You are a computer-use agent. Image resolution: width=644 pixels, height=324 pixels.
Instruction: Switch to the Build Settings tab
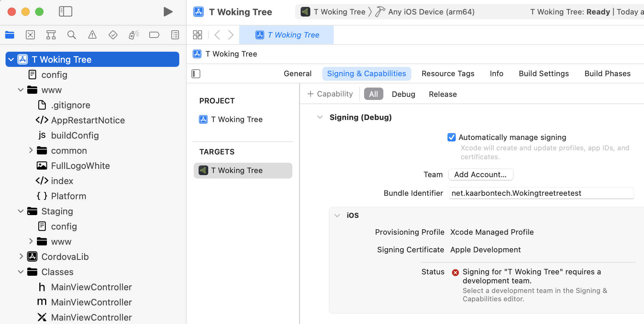[x=544, y=73]
